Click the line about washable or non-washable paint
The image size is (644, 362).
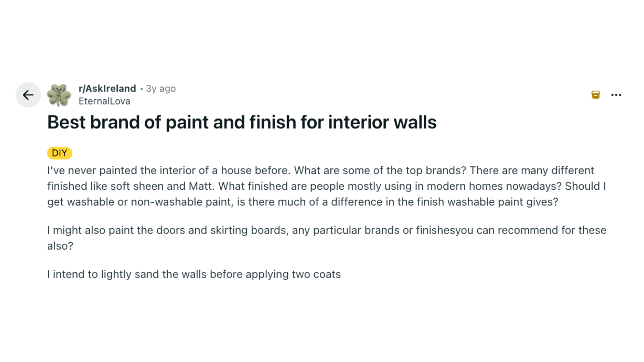click(x=302, y=202)
